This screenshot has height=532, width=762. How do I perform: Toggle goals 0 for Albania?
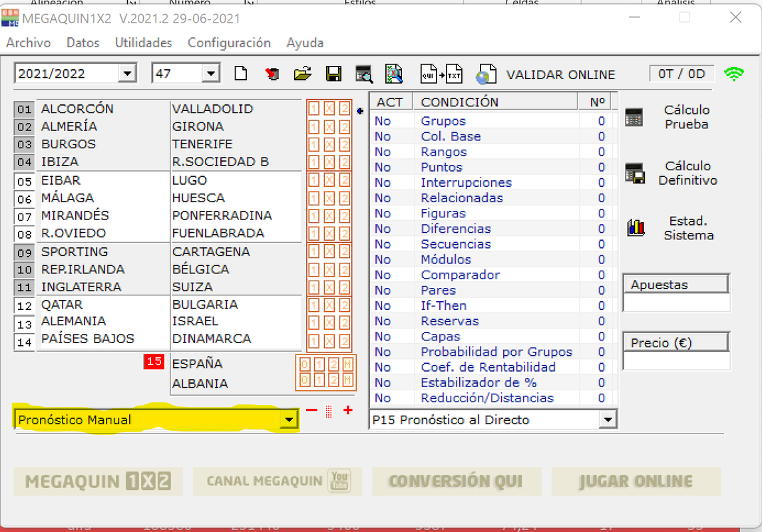pyautogui.click(x=304, y=380)
